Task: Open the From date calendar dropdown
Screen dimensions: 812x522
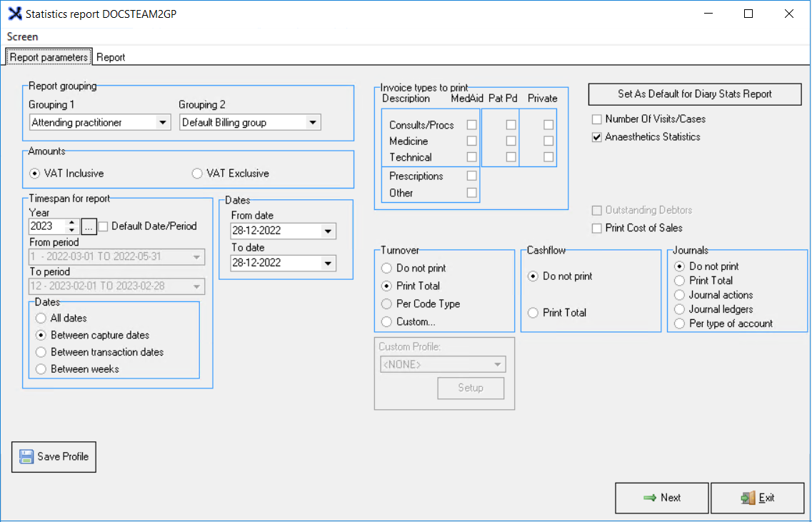Action: click(328, 231)
